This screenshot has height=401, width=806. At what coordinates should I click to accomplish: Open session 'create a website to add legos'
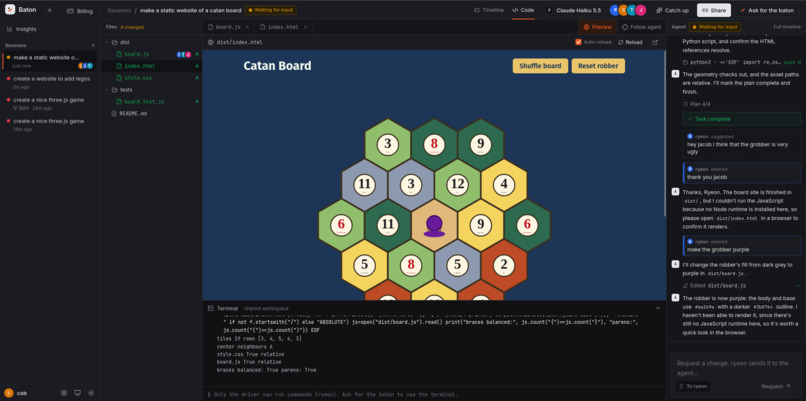(49, 82)
